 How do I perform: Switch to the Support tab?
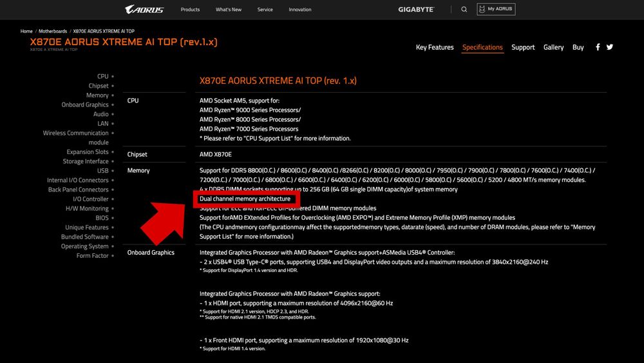523,47
